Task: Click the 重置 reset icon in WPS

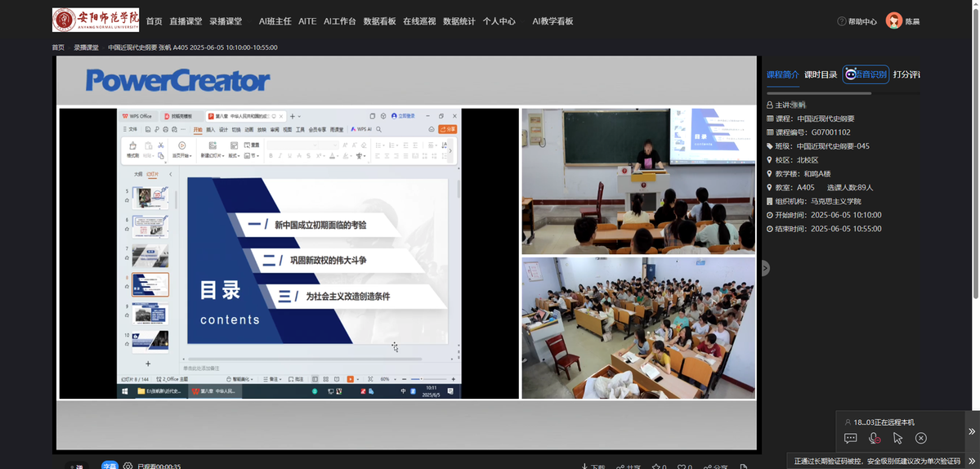Action: pyautogui.click(x=251, y=145)
